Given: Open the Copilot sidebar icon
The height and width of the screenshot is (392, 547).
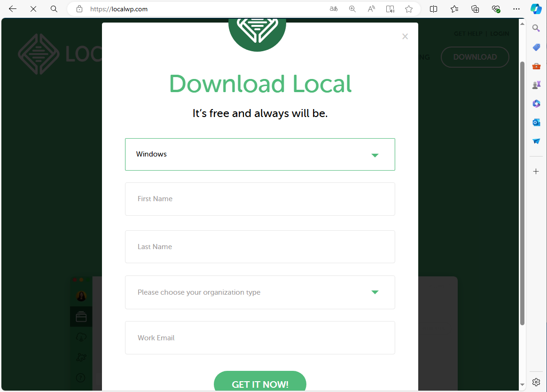Looking at the screenshot, I should (x=536, y=9).
